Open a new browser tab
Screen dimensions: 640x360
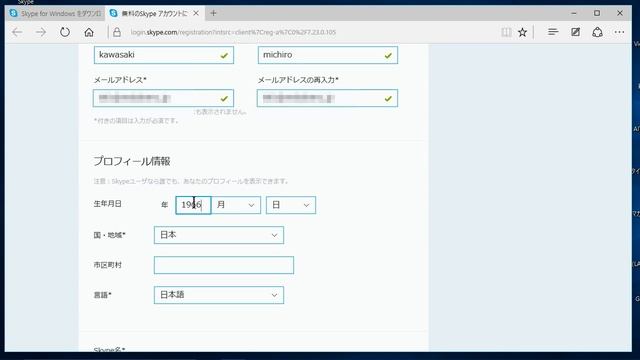click(213, 13)
